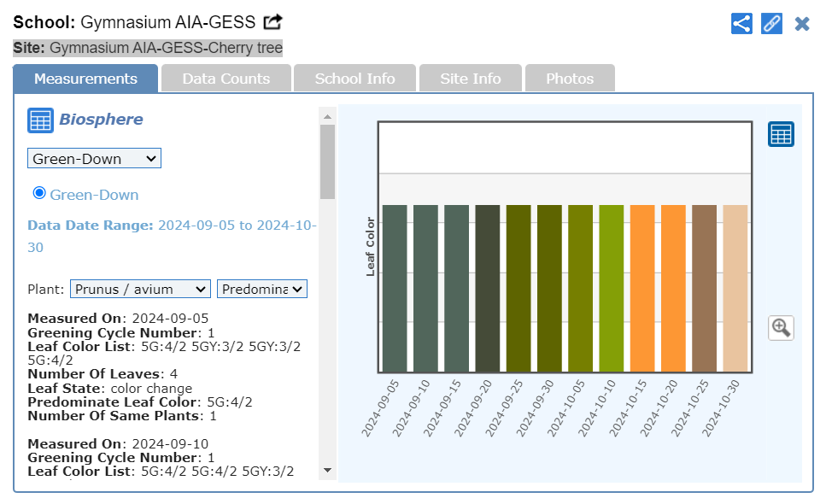Expand the Predominate measurement dropdown

coord(262,290)
